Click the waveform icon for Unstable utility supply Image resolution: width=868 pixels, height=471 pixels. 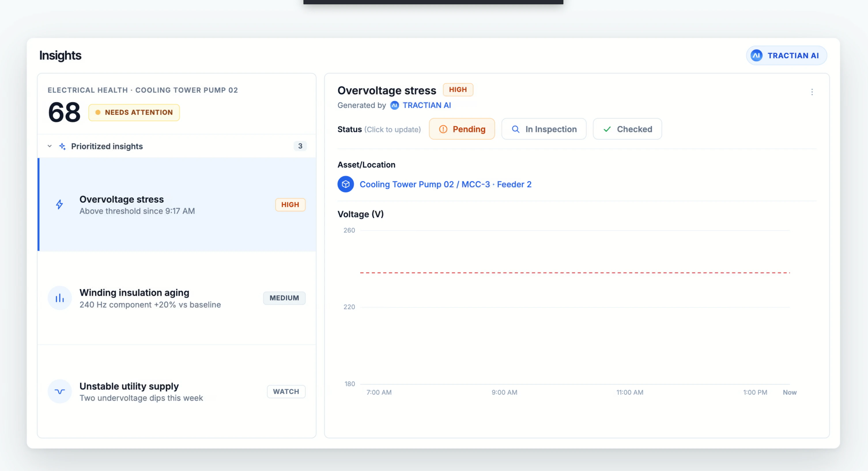pyautogui.click(x=60, y=391)
